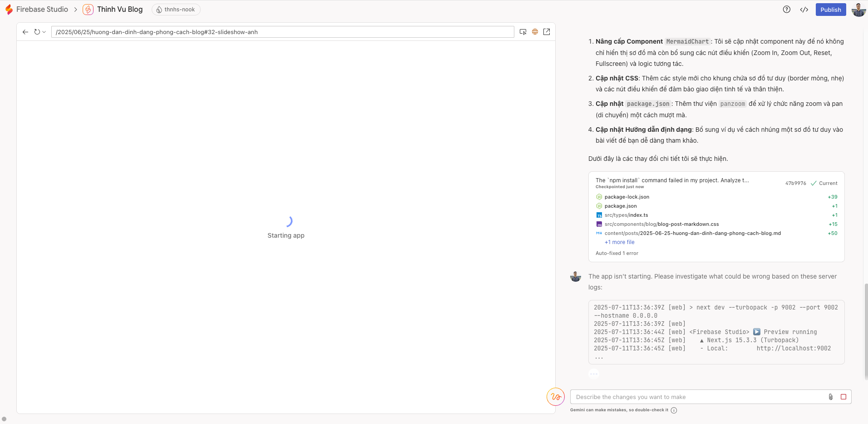Expand the refresh options chevron
Viewport: 868px width, 424px height.
pos(45,32)
